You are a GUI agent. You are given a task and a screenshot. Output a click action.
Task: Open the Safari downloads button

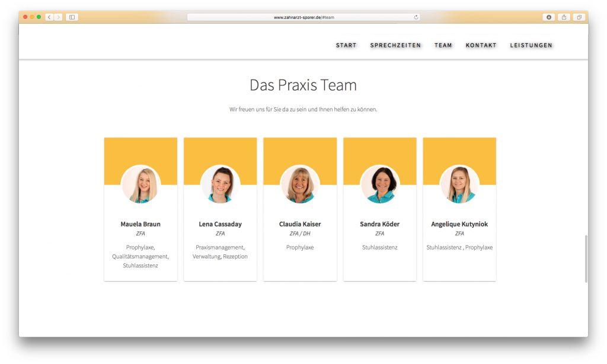[548, 17]
